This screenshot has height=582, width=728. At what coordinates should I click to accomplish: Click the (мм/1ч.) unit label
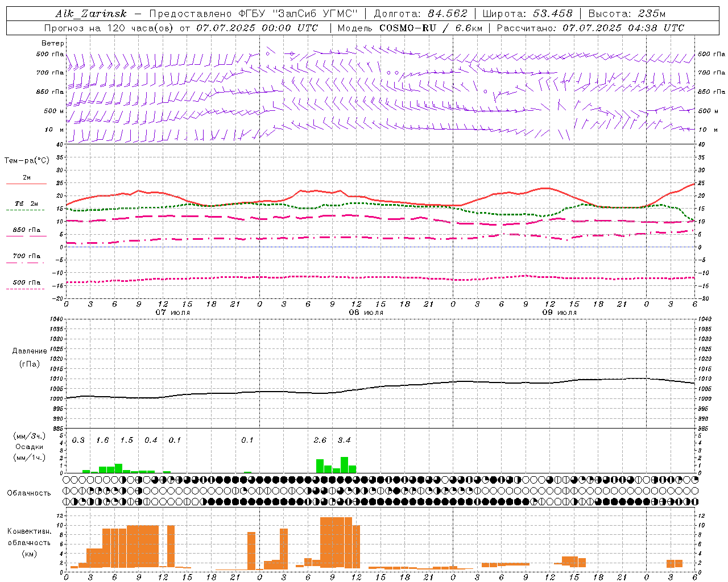click(30, 458)
